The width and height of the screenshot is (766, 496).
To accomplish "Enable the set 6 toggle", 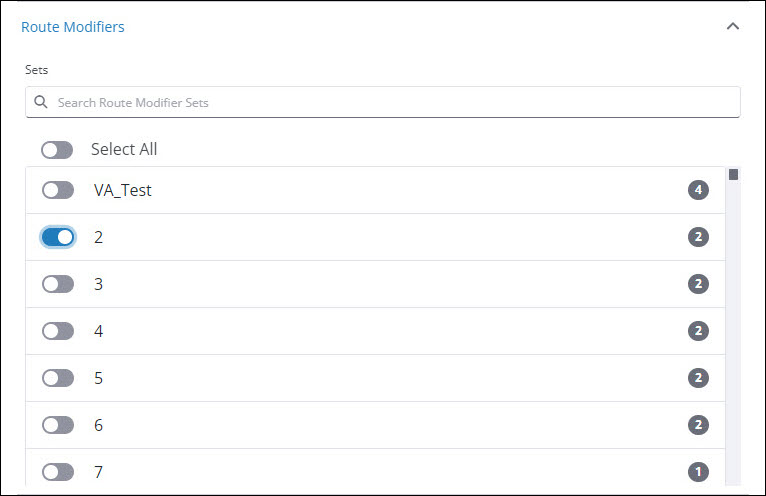I will pyautogui.click(x=58, y=425).
